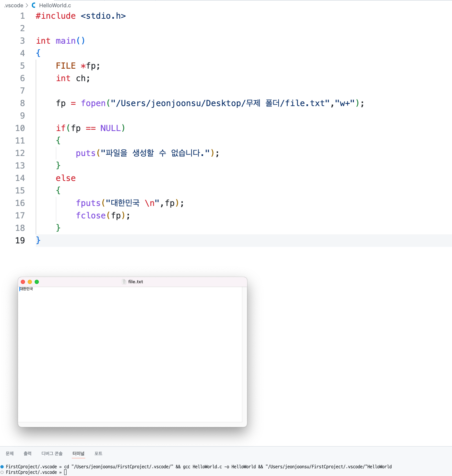Click the else keyword
This screenshot has height=476, width=452.
pos(66,178)
